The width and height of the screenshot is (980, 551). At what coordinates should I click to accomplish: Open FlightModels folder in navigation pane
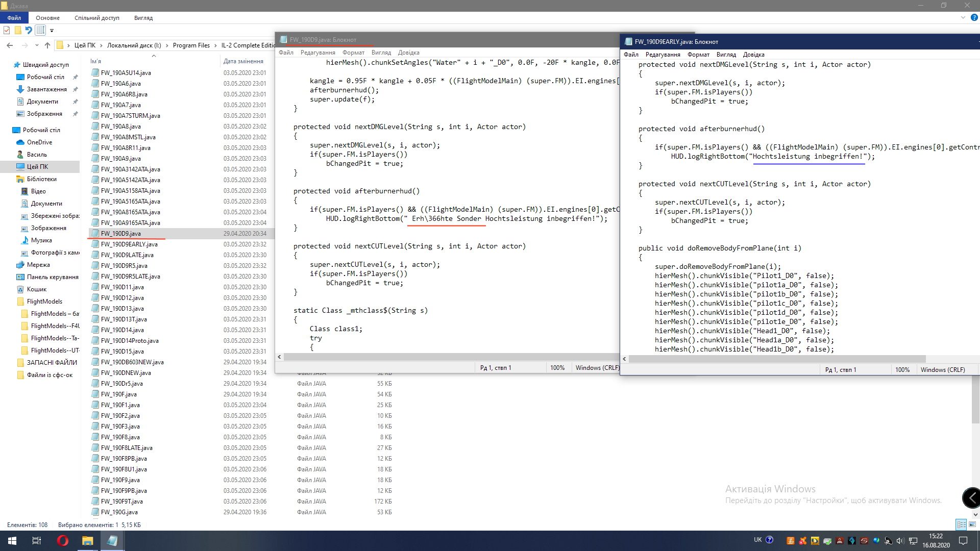(44, 302)
